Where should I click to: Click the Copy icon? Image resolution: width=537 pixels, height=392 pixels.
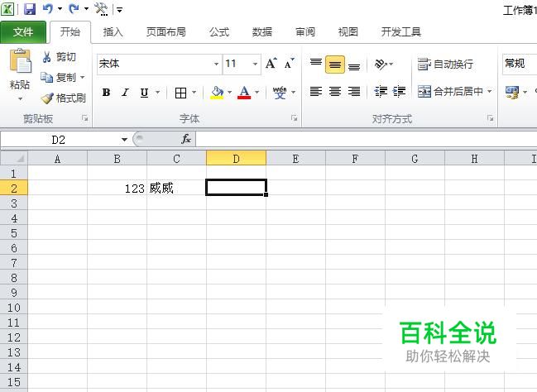click(x=46, y=77)
